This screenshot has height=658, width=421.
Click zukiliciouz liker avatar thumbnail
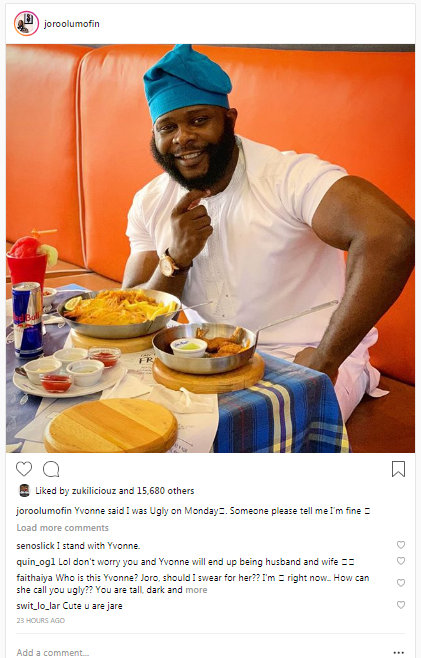click(24, 491)
